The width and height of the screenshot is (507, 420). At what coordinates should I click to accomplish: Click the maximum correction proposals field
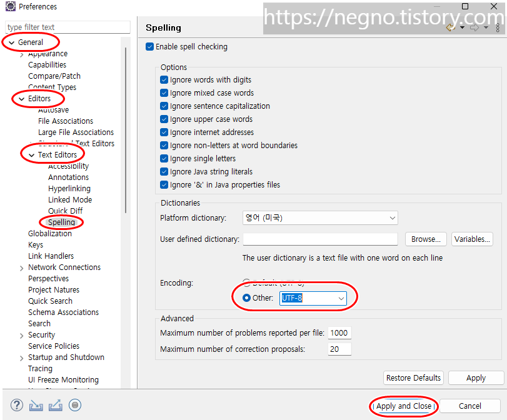(x=339, y=349)
